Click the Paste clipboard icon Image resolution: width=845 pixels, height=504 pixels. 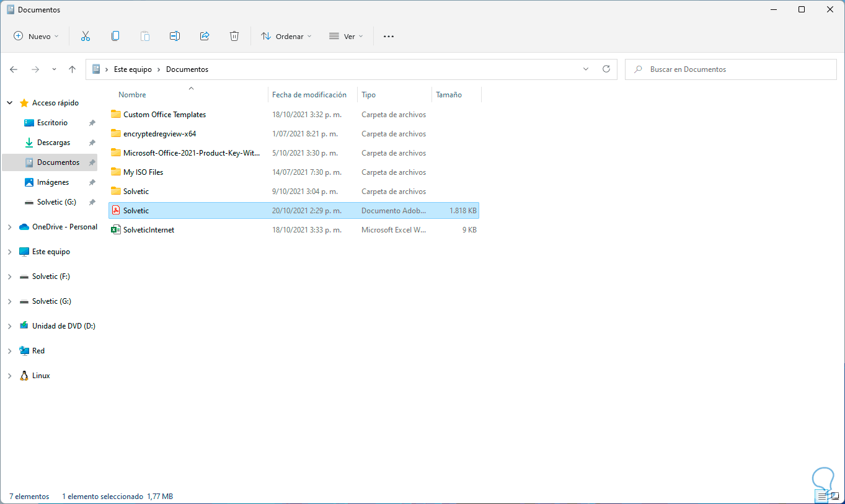145,37
